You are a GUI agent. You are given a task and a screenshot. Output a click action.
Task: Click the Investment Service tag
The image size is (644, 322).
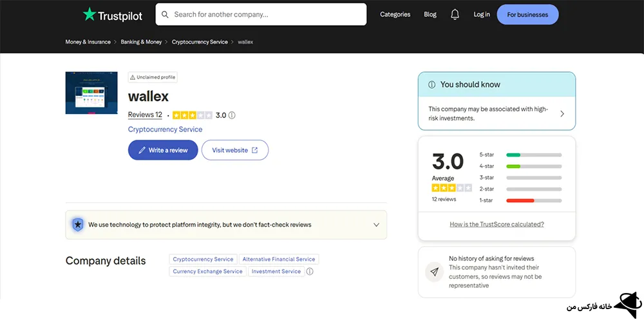pyautogui.click(x=276, y=272)
